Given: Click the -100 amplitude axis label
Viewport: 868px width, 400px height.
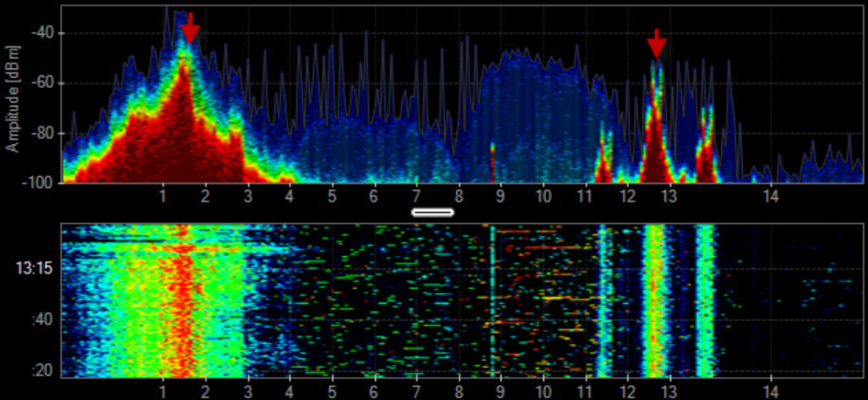Looking at the screenshot, I should pyautogui.click(x=37, y=182).
